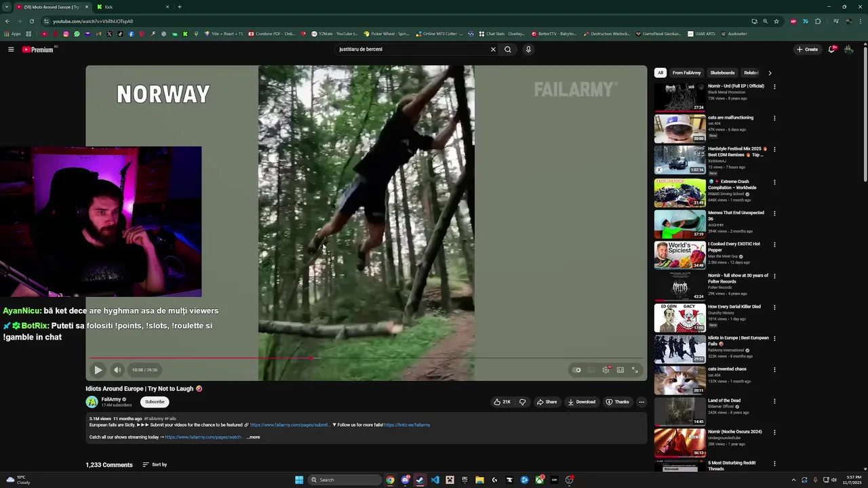
Task: Open Xbox app from taskbar
Action: click(539, 480)
